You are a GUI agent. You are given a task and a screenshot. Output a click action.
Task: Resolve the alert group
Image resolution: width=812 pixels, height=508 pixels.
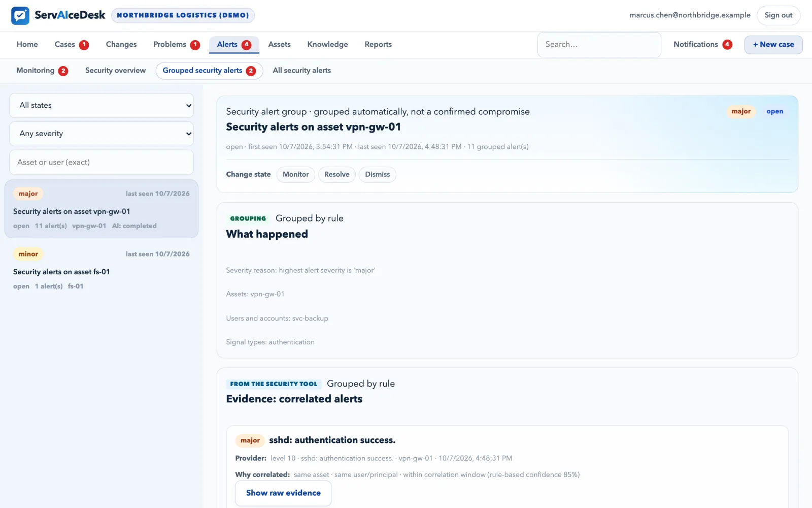(336, 174)
